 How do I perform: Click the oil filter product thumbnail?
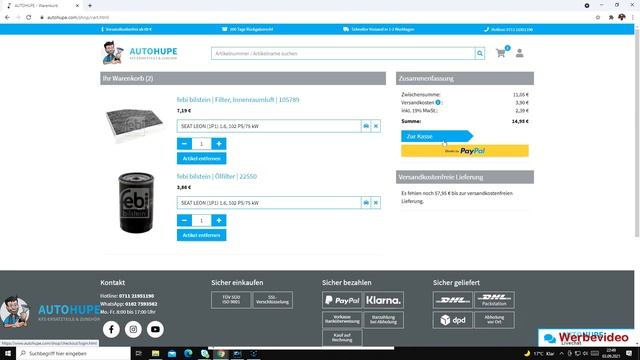[x=136, y=202]
